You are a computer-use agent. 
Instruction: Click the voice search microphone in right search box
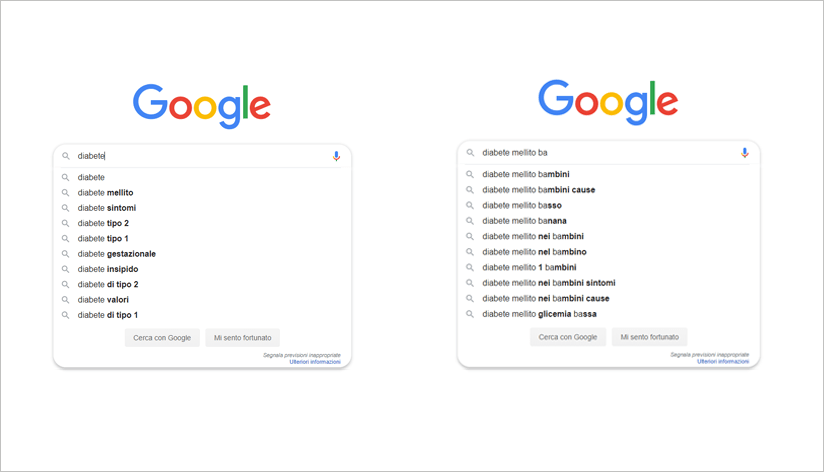click(x=745, y=153)
